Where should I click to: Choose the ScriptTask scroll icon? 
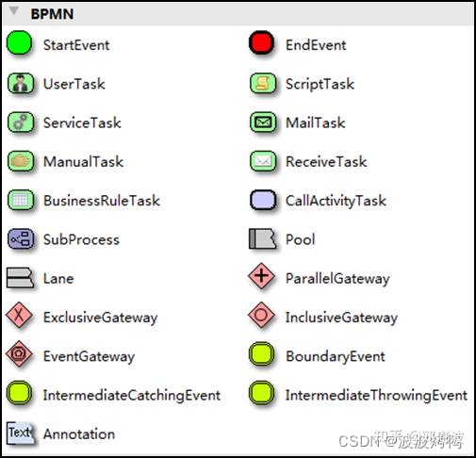(x=263, y=83)
